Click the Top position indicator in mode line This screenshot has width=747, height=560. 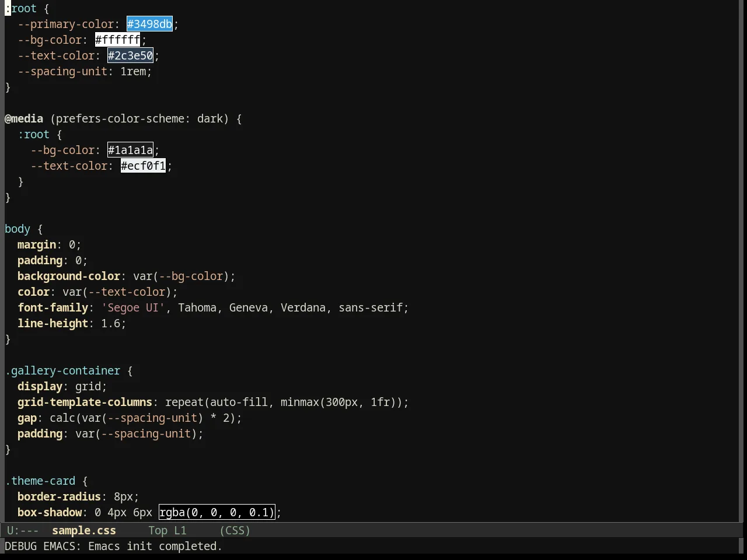[x=158, y=530]
